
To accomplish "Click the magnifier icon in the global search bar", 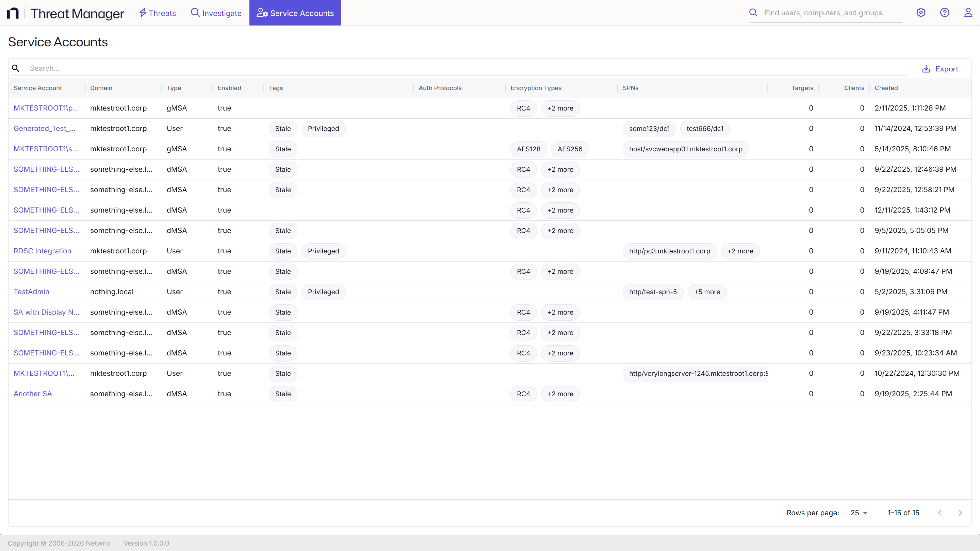I will point(754,13).
